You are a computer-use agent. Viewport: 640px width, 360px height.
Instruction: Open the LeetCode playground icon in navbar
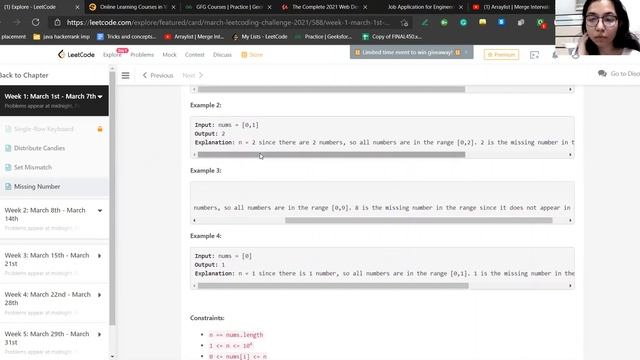pos(534,55)
